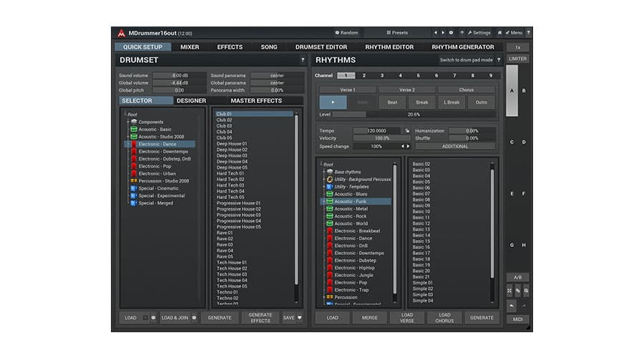Expand the Acoustic - Funk rhythm node

tap(324, 201)
